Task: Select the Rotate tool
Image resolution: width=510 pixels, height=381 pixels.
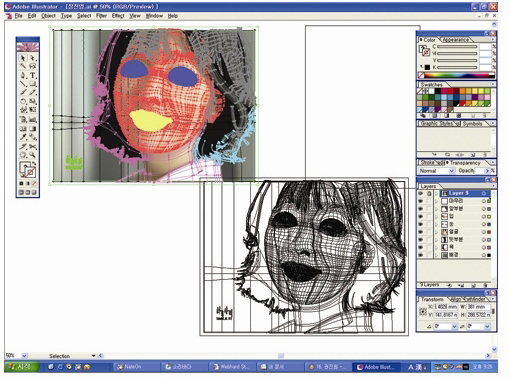Action: click(23, 101)
